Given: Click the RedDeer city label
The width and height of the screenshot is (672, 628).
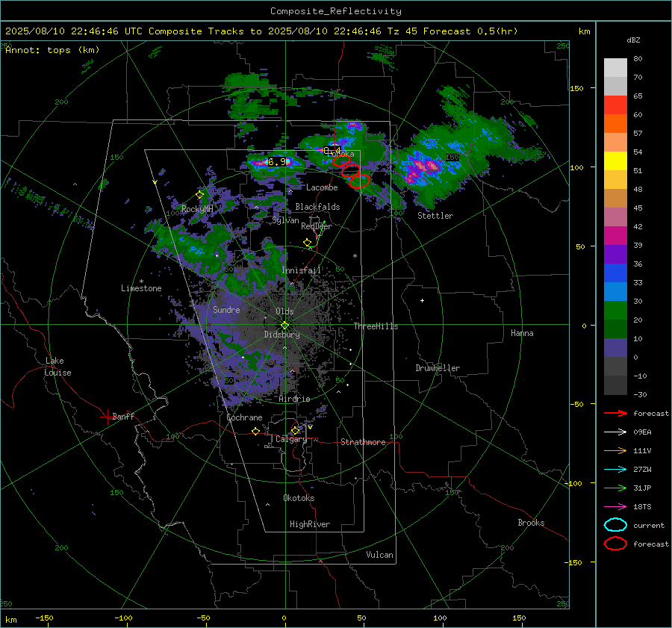Looking at the screenshot, I should [x=317, y=226].
